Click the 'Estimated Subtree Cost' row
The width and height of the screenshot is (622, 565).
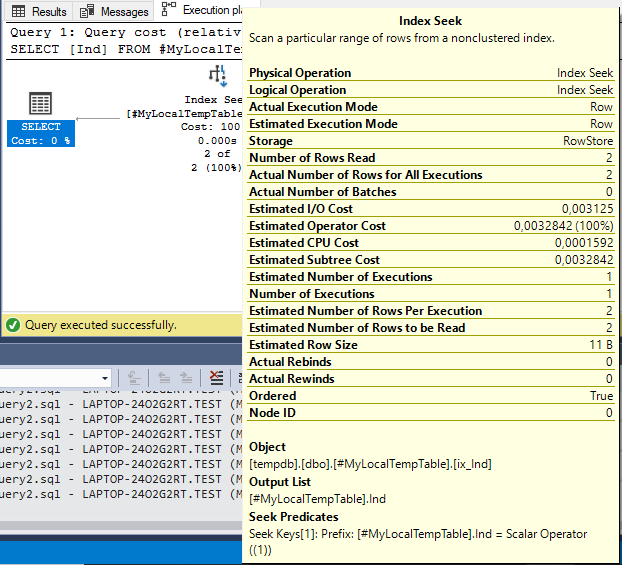pos(431,260)
